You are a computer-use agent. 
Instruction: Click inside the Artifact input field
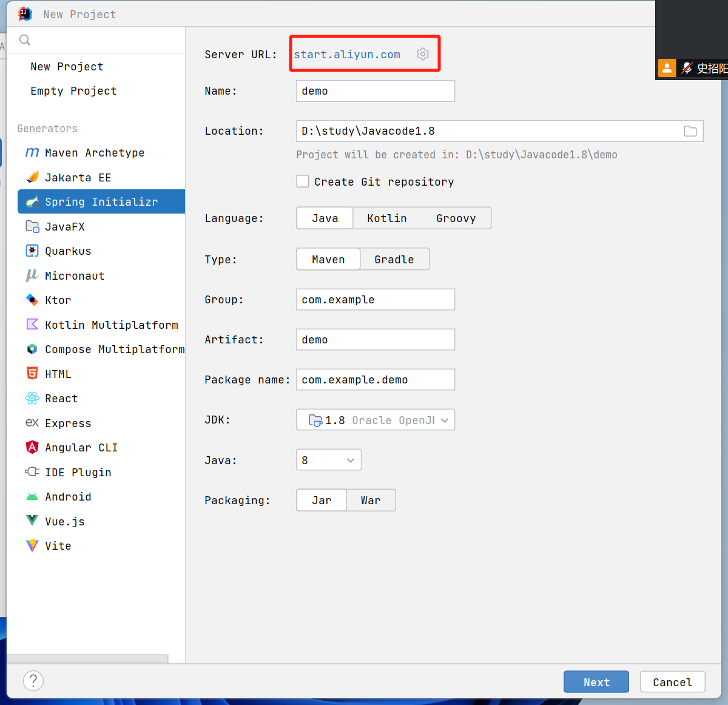(375, 339)
